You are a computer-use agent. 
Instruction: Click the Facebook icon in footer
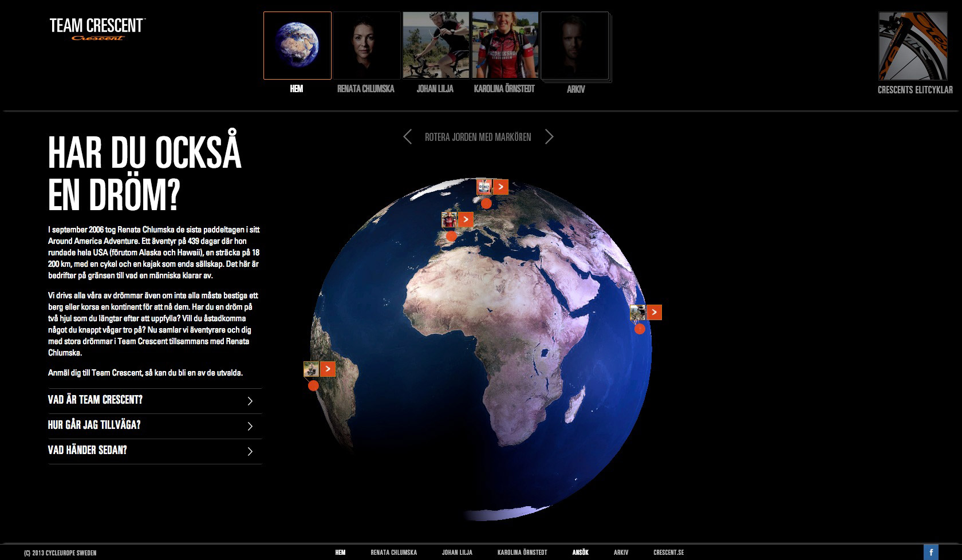click(931, 553)
